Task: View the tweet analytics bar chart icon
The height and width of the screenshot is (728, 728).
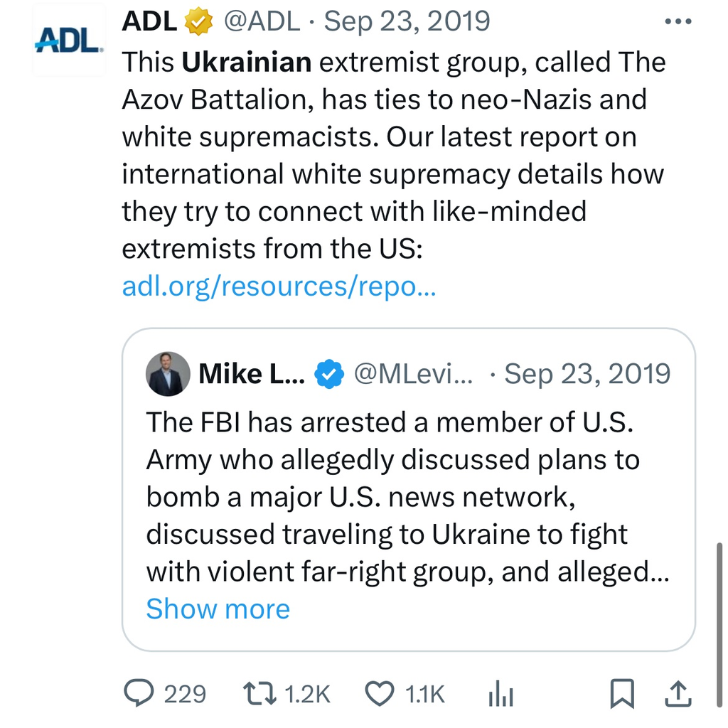Action: click(500, 693)
